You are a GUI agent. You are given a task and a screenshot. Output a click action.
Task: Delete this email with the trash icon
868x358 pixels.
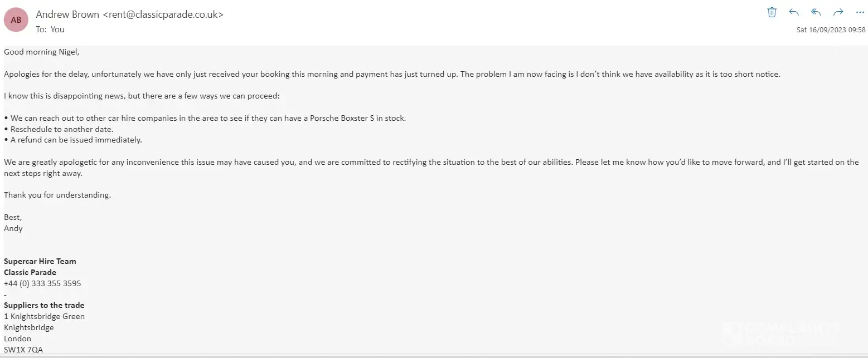[772, 12]
